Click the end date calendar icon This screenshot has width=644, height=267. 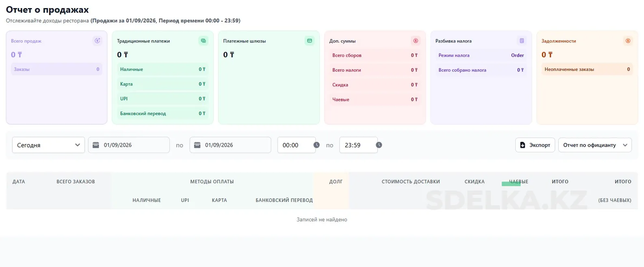tap(197, 145)
